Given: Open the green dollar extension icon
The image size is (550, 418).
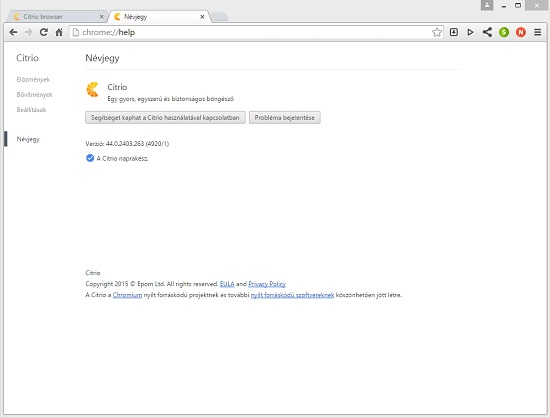Looking at the screenshot, I should (504, 32).
